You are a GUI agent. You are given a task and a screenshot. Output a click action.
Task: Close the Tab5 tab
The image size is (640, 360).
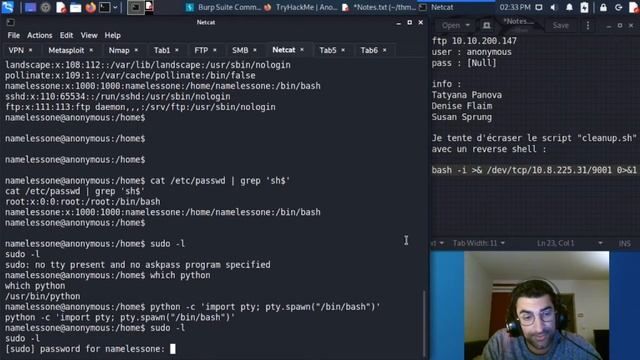[x=343, y=50]
